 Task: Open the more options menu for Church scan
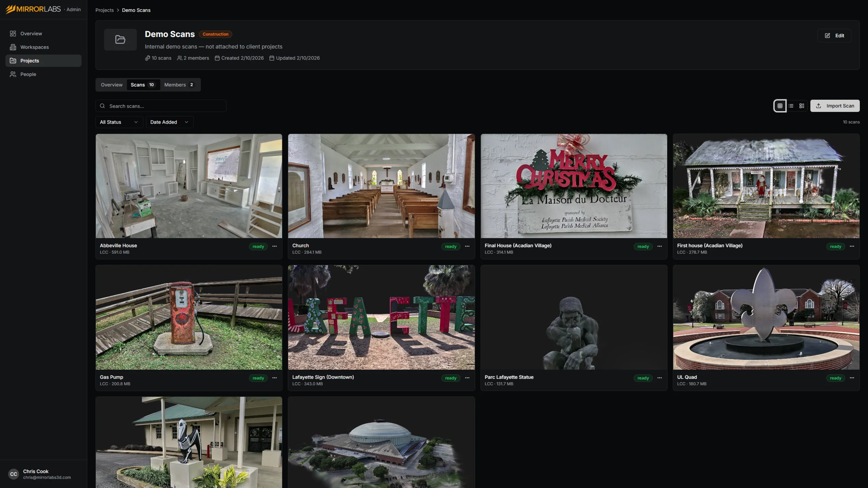[x=467, y=246]
